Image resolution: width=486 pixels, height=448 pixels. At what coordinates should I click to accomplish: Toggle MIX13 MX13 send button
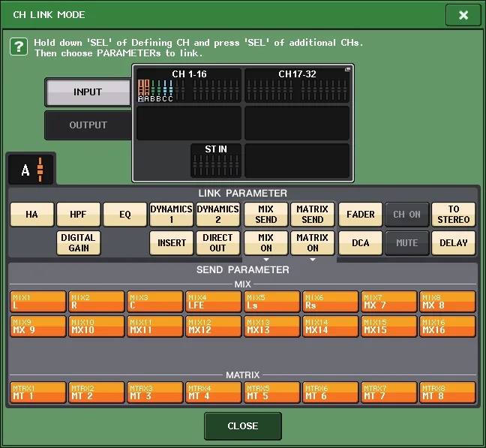272,326
